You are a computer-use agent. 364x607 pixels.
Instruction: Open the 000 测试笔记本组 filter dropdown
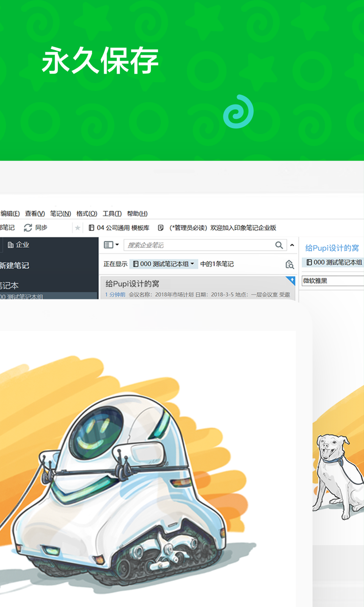point(164,264)
